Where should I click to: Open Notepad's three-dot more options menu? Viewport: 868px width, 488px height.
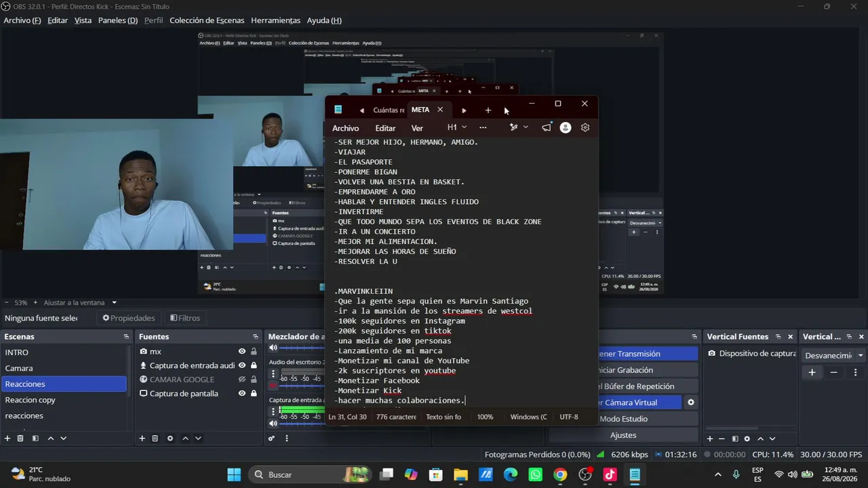tap(483, 127)
